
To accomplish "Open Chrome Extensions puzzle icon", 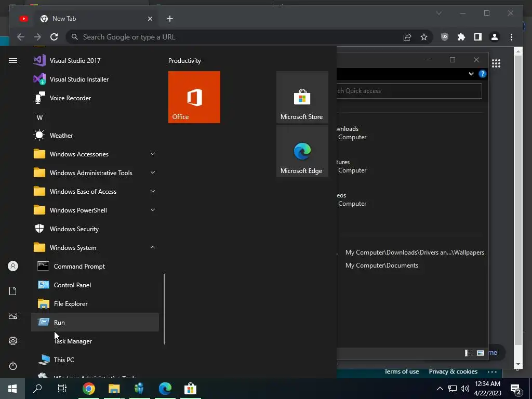I will tap(461, 37).
